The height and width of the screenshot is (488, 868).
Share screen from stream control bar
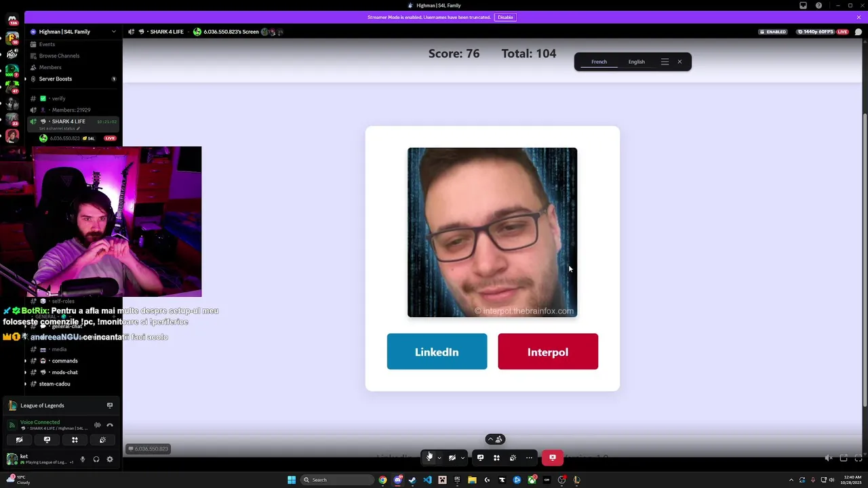(480, 457)
